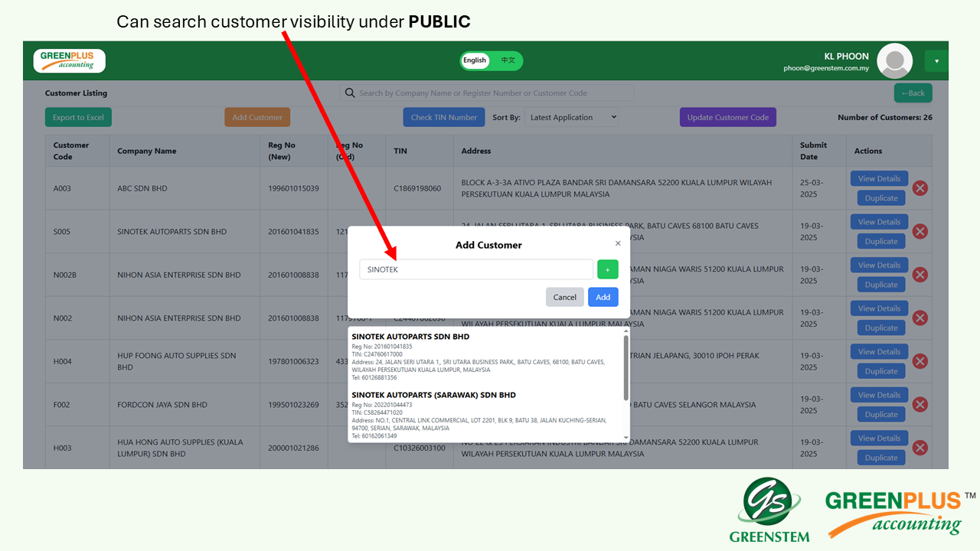
Task: Click the Back button
Action: click(x=913, y=93)
